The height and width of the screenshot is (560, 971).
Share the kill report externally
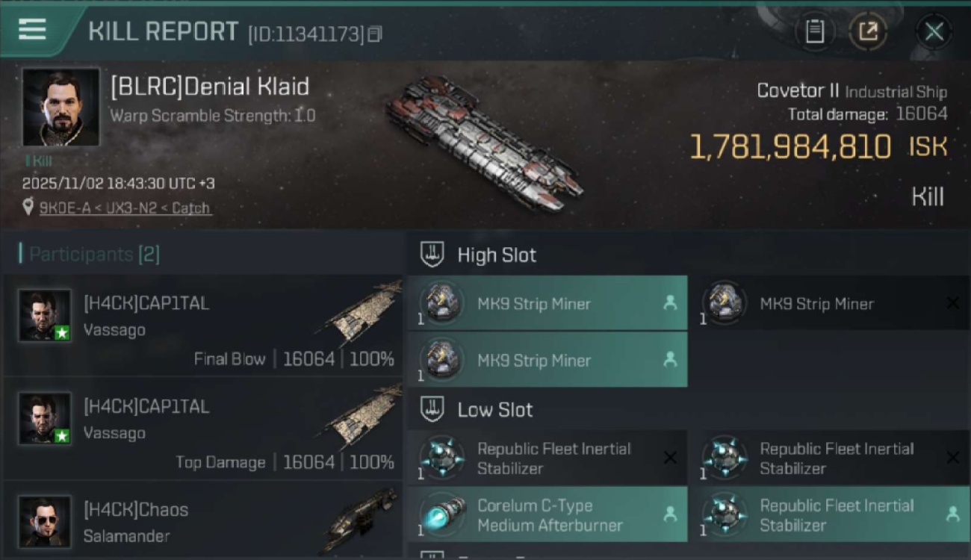click(868, 31)
